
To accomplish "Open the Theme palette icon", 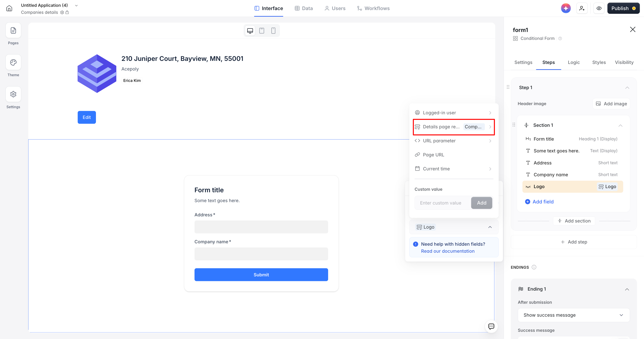I will [x=13, y=62].
